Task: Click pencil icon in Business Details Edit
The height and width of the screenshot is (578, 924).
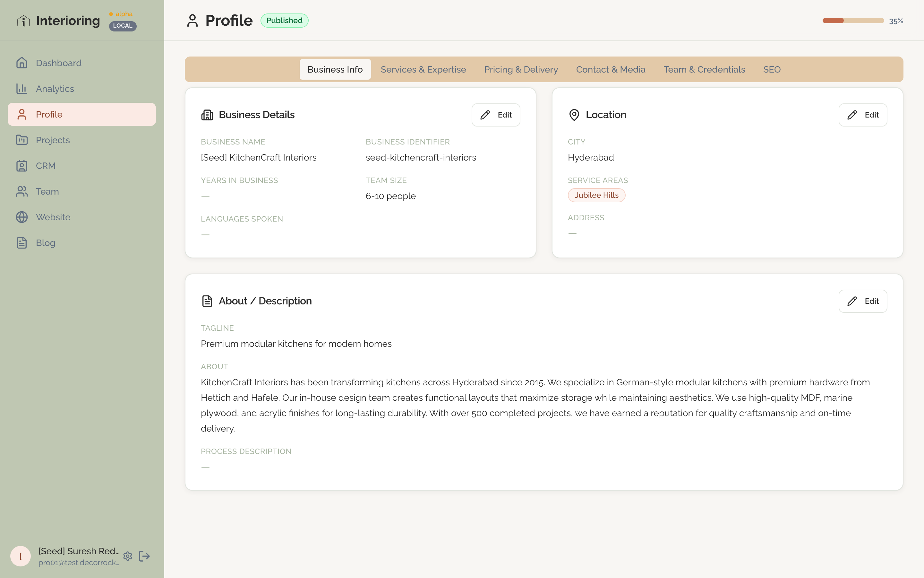Action: click(485, 115)
